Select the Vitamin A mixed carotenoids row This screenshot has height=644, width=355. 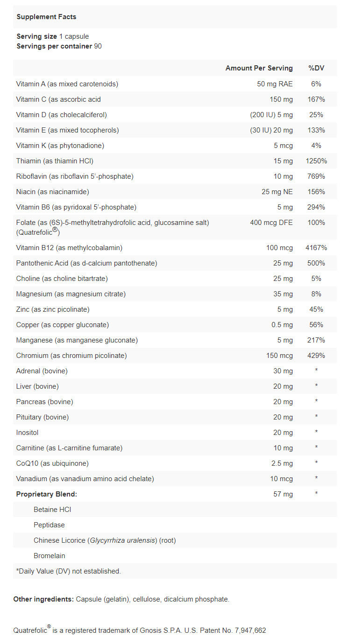point(67,84)
